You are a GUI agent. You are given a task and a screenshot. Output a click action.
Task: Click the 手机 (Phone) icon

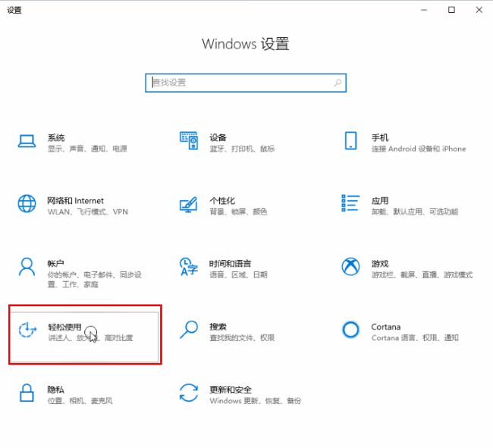(x=350, y=141)
